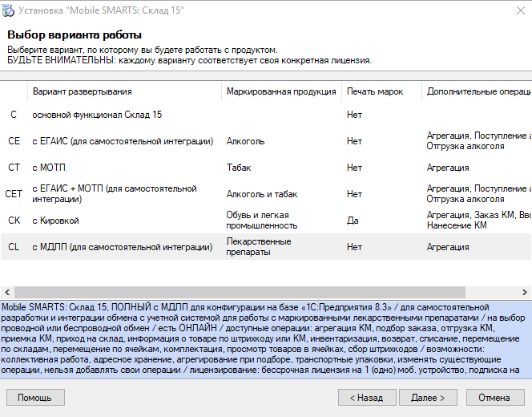Click the Алкоголь cell
The height and width of the screenshot is (417, 532).
(245, 141)
